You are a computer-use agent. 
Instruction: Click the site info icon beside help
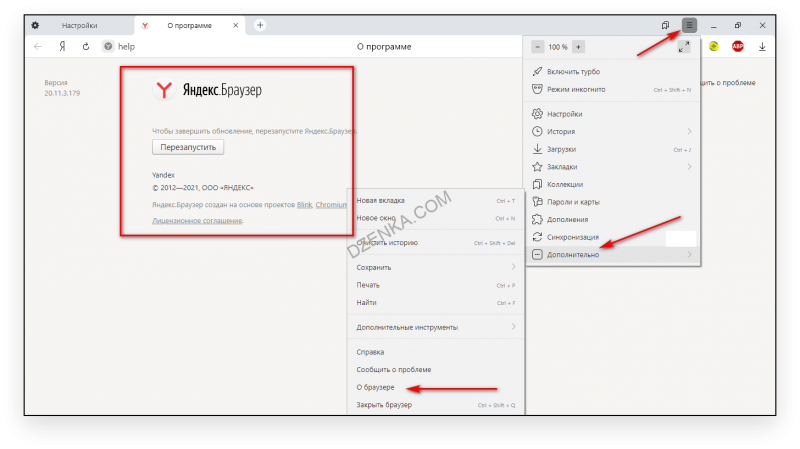pyautogui.click(x=108, y=46)
